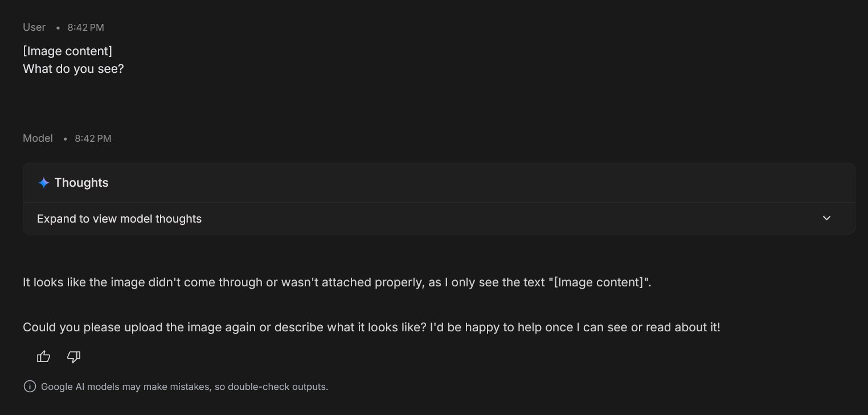This screenshot has height=415, width=868.
Task: Click the blue sparkle icon beside Thoughts
Action: tap(44, 183)
